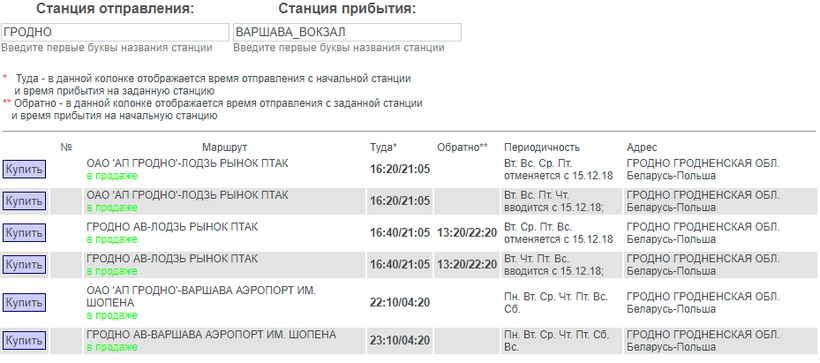Click the № column header
Viewport: 820px width, 363px height.
[x=66, y=148]
